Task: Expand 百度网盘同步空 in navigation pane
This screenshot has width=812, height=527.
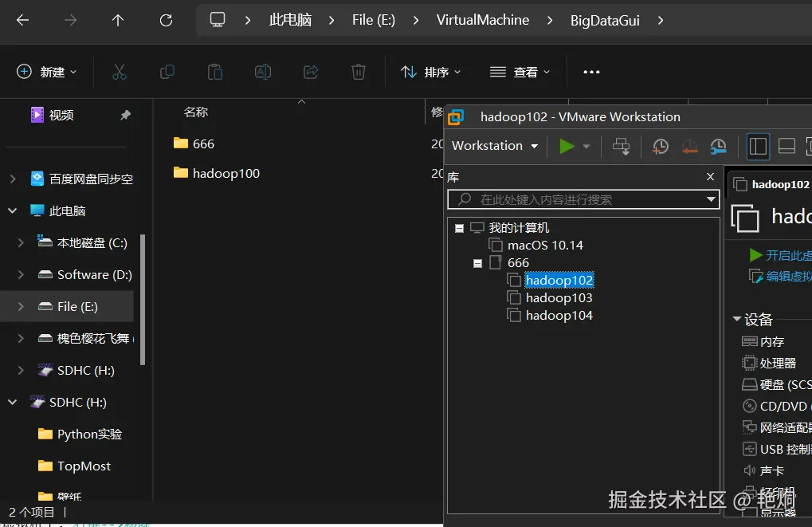Action: (13, 179)
